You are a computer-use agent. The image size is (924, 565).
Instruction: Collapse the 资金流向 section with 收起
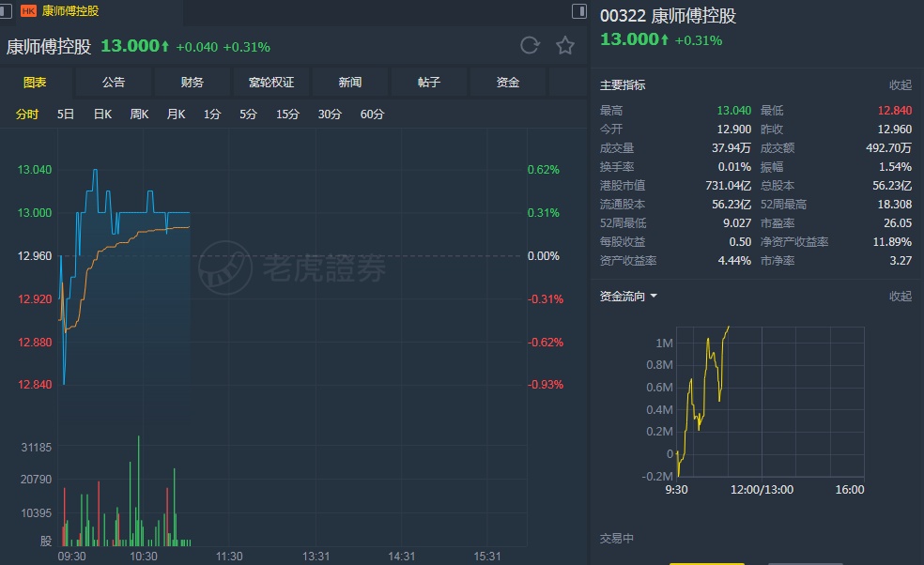pos(900,297)
